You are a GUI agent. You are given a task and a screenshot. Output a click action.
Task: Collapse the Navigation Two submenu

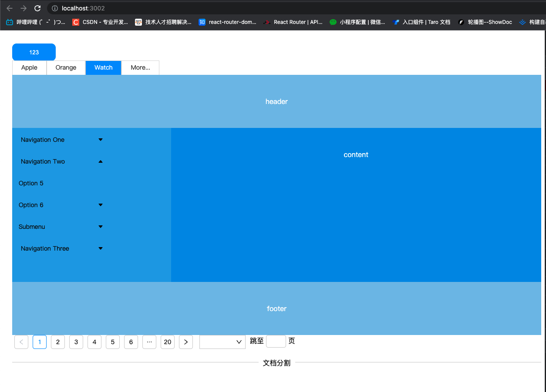pos(61,161)
